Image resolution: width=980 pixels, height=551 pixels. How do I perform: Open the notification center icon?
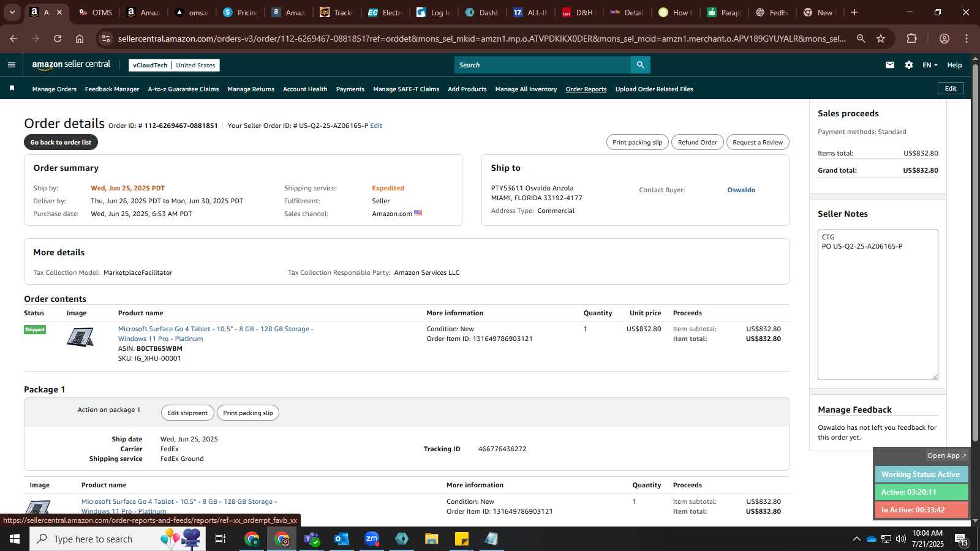click(x=961, y=539)
